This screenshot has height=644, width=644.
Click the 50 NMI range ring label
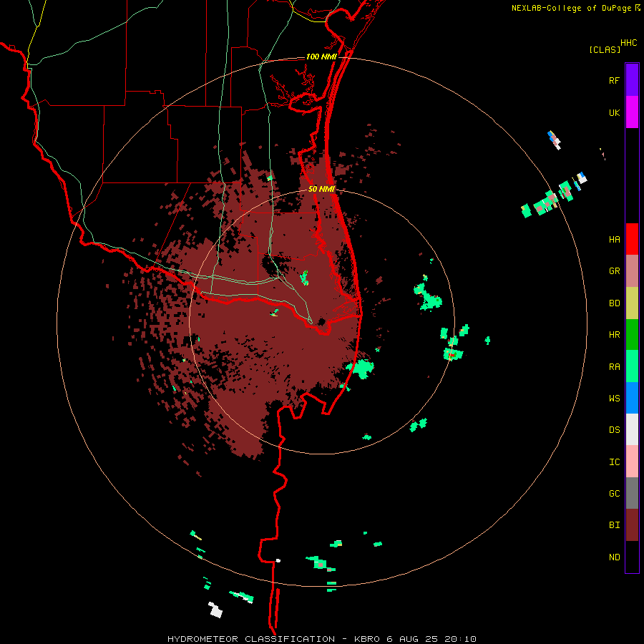pyautogui.click(x=321, y=189)
